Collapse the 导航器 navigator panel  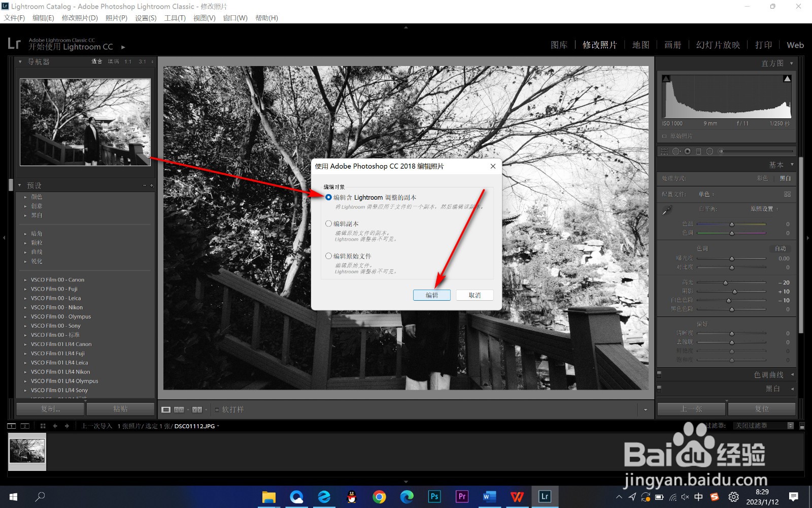point(20,61)
